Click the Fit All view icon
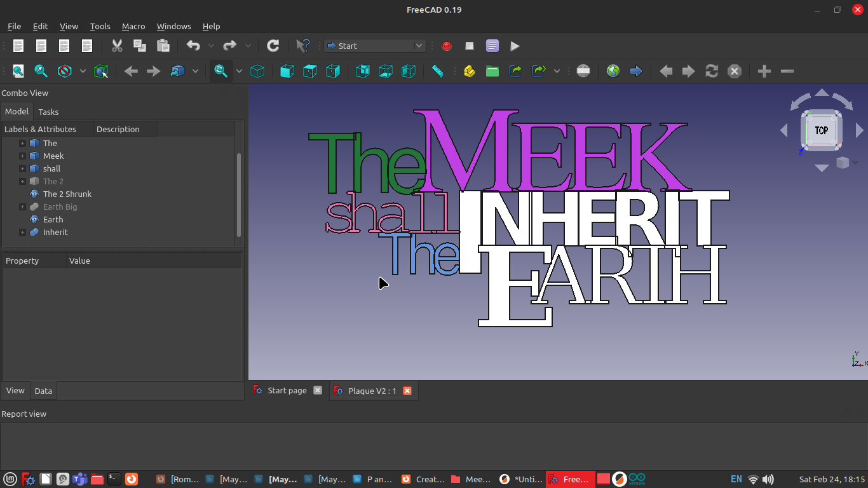Image resolution: width=868 pixels, height=488 pixels. pyautogui.click(x=18, y=71)
